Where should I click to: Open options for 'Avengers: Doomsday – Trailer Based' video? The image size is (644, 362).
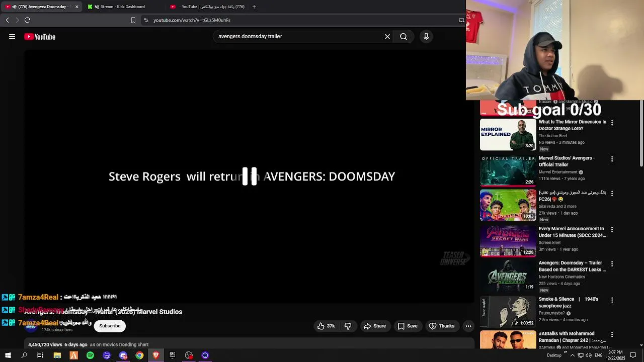(x=612, y=264)
